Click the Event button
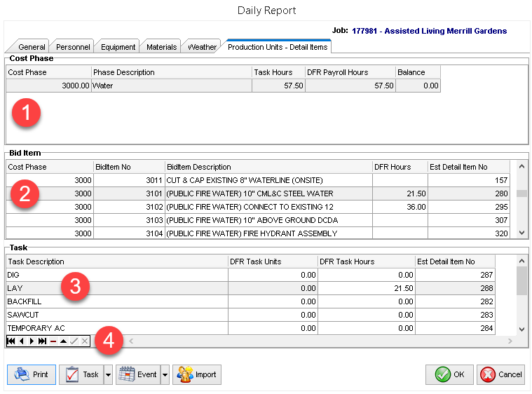The height and width of the screenshot is (394, 532). click(138, 374)
